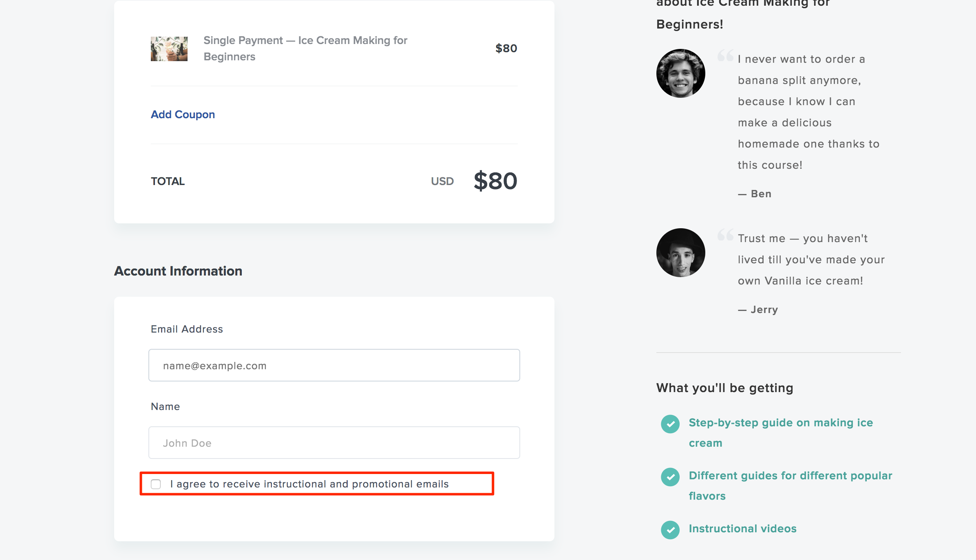Click Jerry's profile avatar icon
Image resolution: width=976 pixels, height=560 pixels.
[680, 253]
